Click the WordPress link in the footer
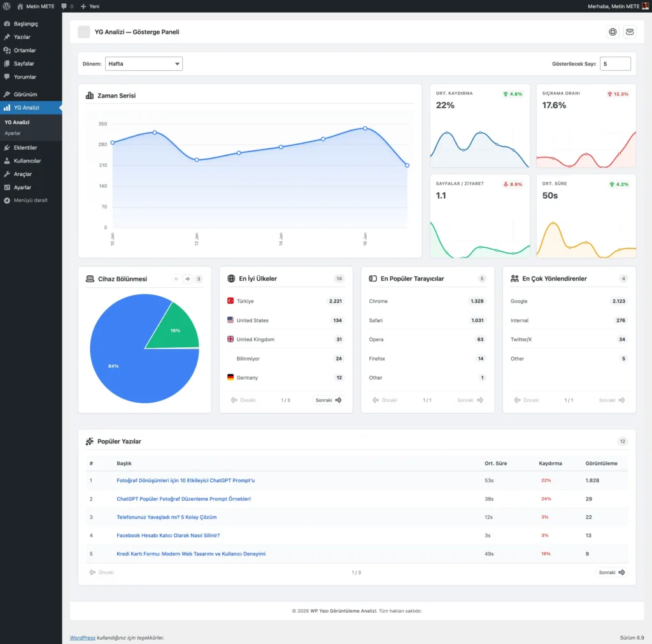Image resolution: width=652 pixels, height=644 pixels. (x=82, y=637)
